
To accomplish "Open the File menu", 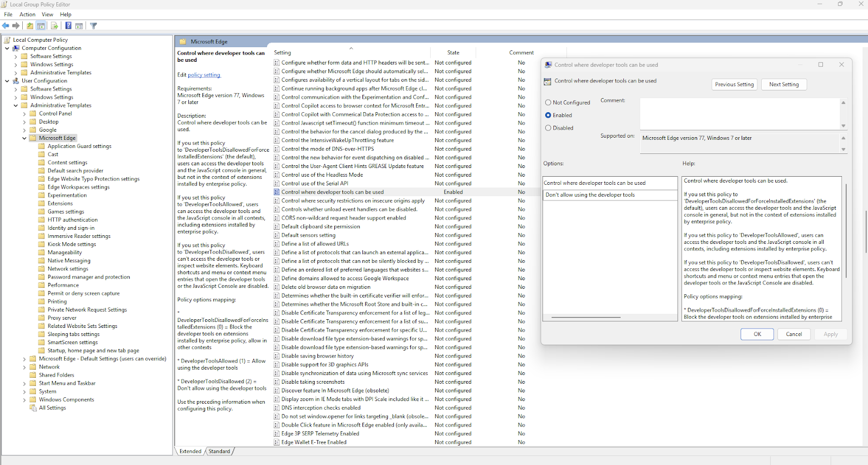I will 8,15.
